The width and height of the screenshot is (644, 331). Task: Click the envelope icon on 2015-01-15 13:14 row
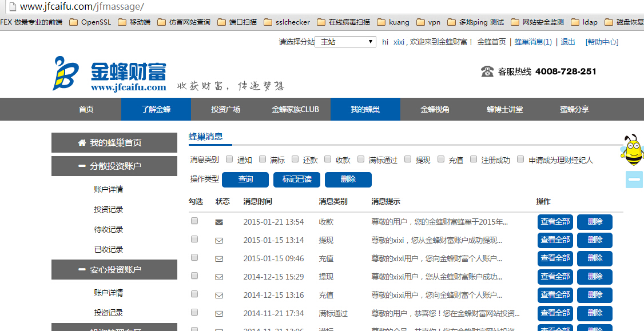point(219,241)
